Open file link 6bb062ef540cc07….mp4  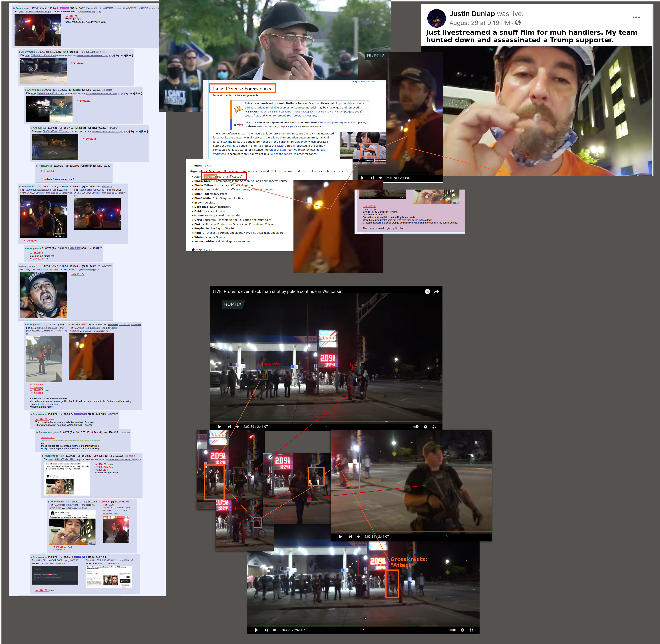56,131
